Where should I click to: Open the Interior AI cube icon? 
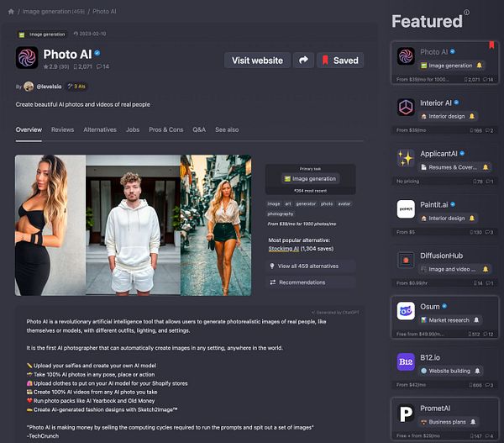pos(406,107)
